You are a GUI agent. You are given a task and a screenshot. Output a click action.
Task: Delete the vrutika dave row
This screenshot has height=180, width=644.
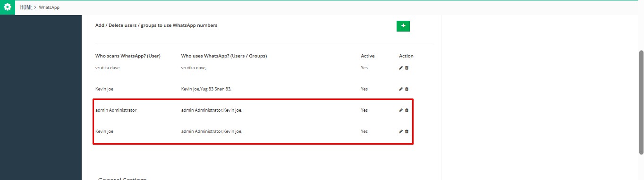407,68
